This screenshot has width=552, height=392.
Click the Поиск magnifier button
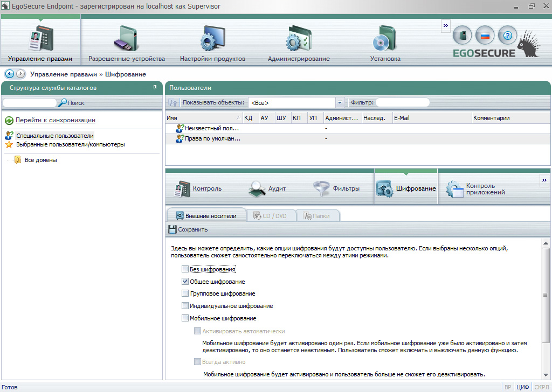pos(72,103)
